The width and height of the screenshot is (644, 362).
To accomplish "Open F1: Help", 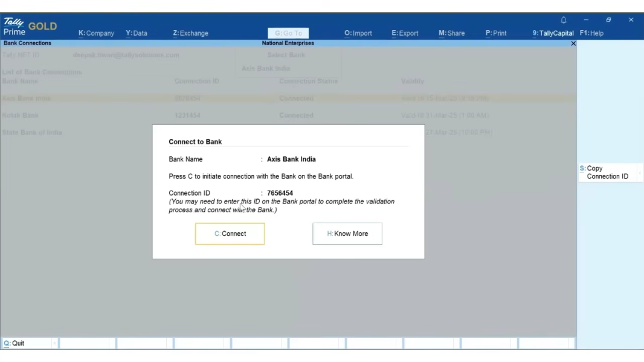I will (592, 33).
